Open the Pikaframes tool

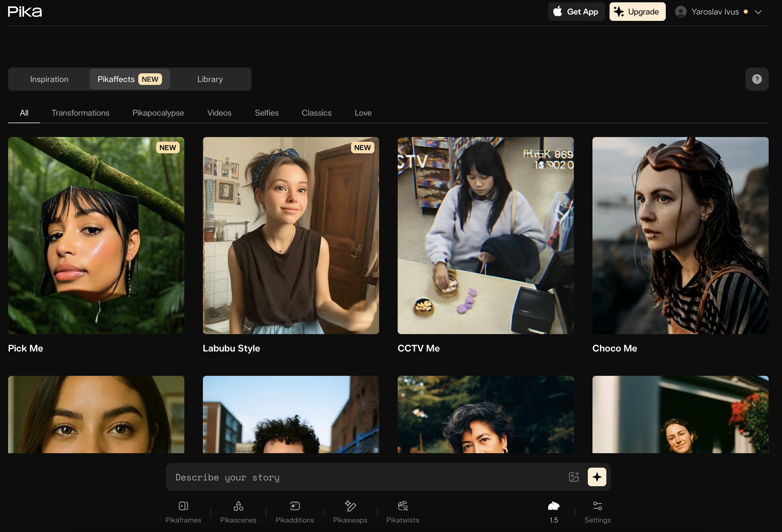click(183, 512)
